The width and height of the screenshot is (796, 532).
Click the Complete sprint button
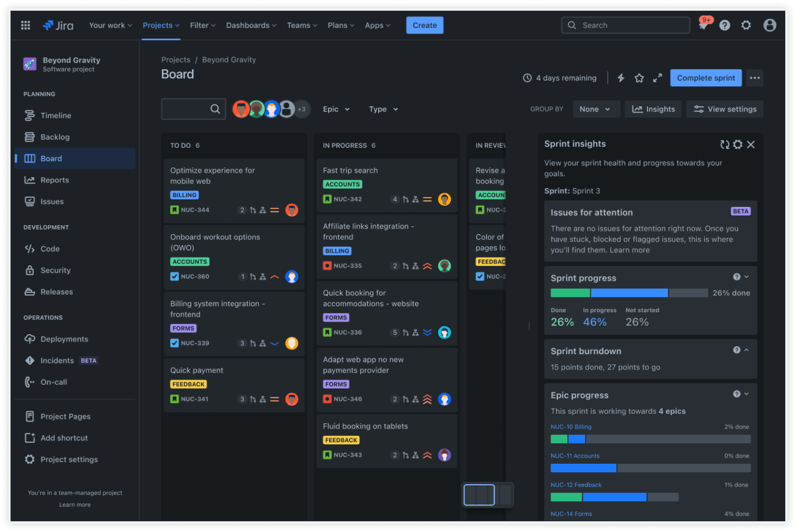pos(706,78)
